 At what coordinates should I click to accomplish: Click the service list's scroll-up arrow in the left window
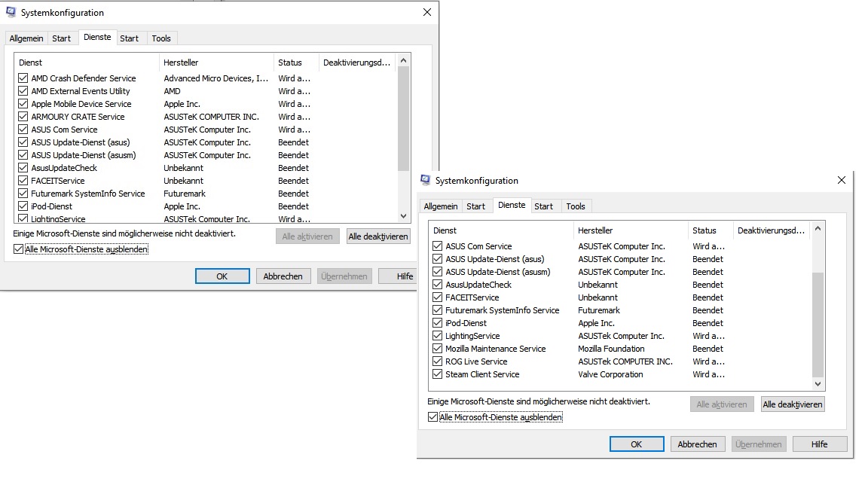[x=404, y=60]
